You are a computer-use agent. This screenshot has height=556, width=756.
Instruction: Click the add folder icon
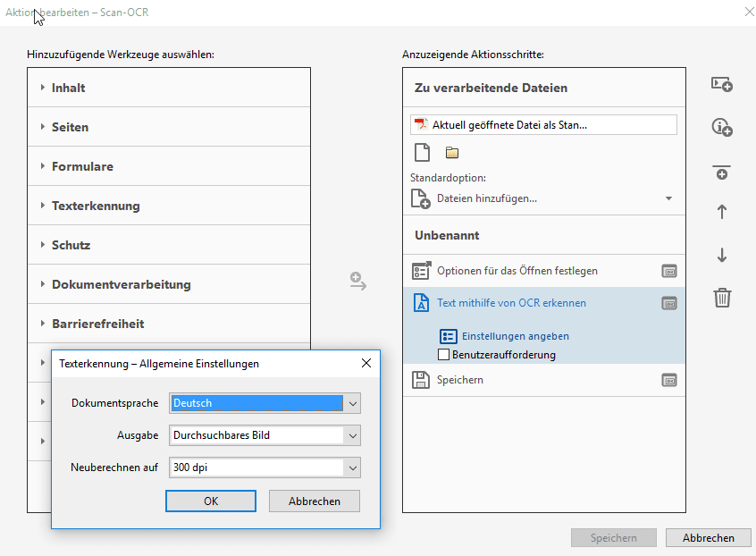pyautogui.click(x=452, y=152)
